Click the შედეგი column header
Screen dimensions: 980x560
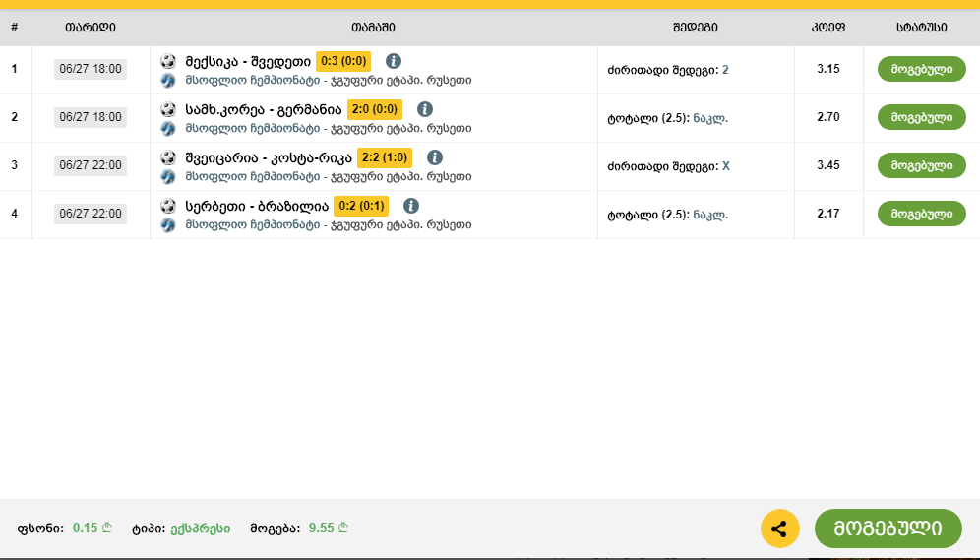(696, 28)
